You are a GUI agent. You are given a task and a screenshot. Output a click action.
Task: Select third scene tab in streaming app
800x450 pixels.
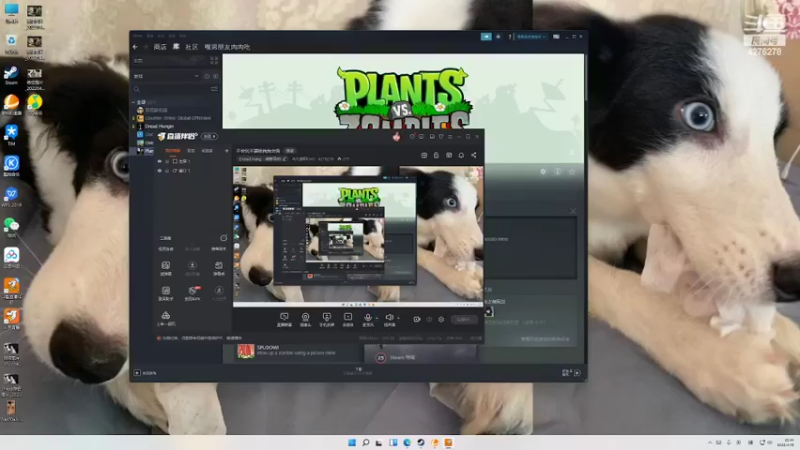point(207,151)
